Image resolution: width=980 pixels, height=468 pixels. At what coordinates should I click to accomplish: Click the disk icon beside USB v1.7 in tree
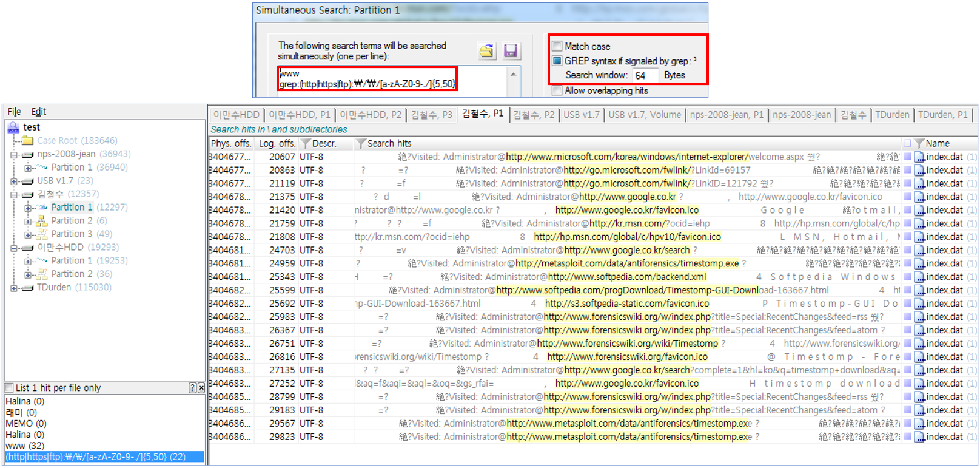point(27,181)
